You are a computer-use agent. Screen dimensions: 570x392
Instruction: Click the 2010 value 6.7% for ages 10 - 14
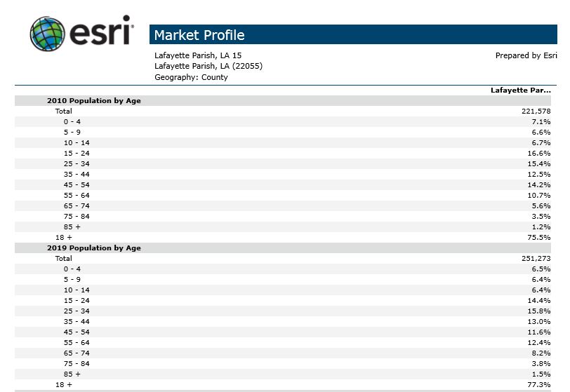[541, 143]
